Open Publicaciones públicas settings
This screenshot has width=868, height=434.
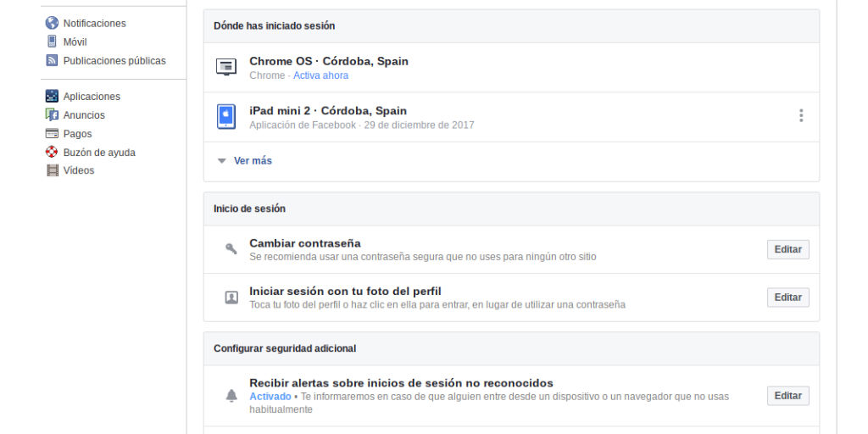tap(114, 61)
